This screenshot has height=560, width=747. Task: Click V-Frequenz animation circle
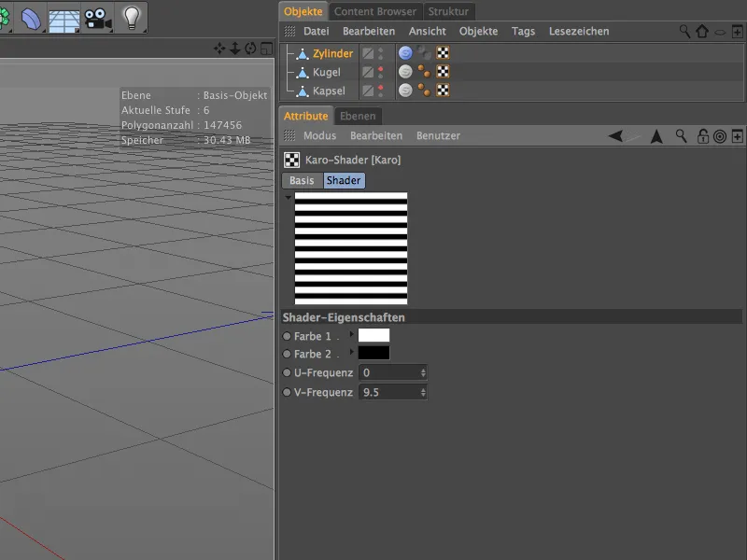click(287, 392)
